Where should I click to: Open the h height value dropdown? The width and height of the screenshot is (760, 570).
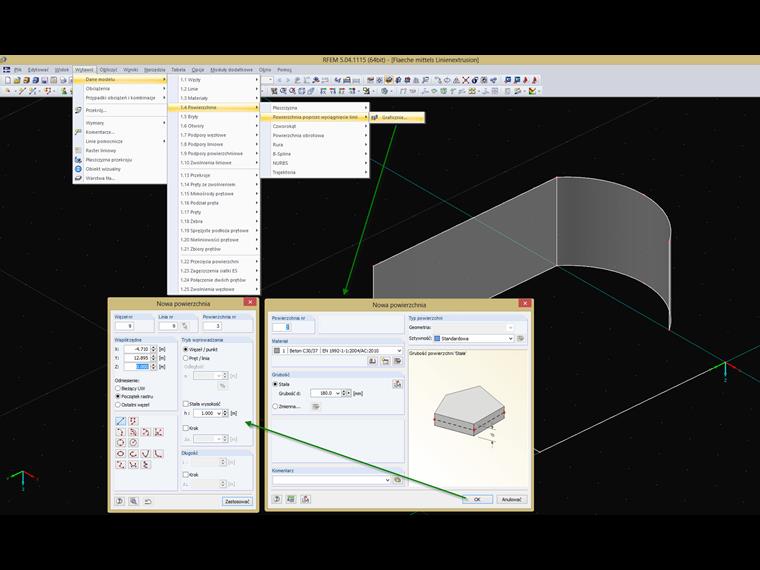coord(219,413)
